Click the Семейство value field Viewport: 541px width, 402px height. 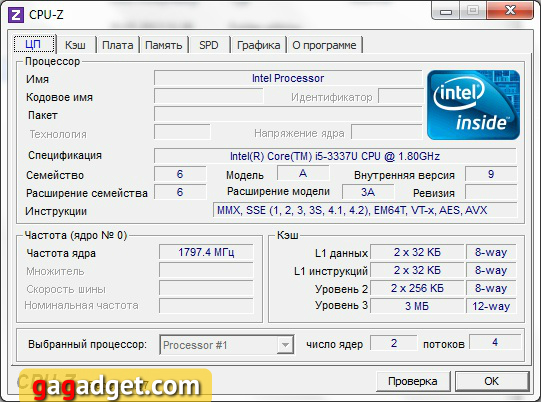pos(180,174)
